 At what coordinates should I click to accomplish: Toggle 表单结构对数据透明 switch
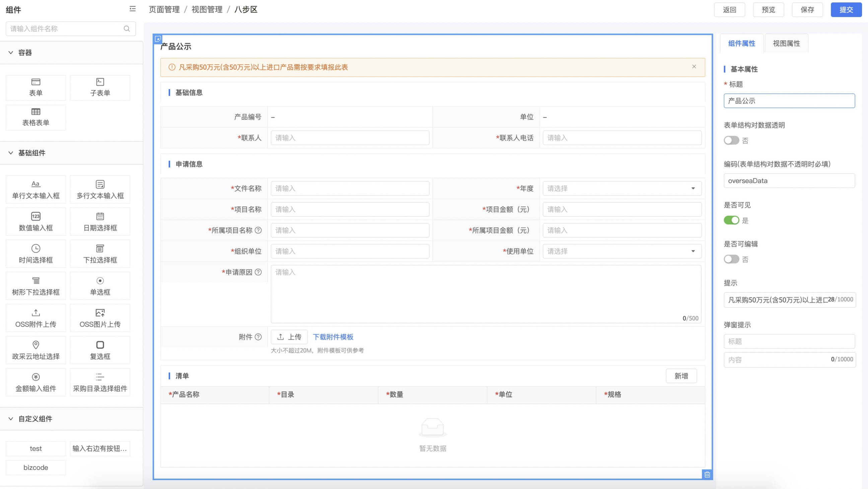(x=731, y=141)
